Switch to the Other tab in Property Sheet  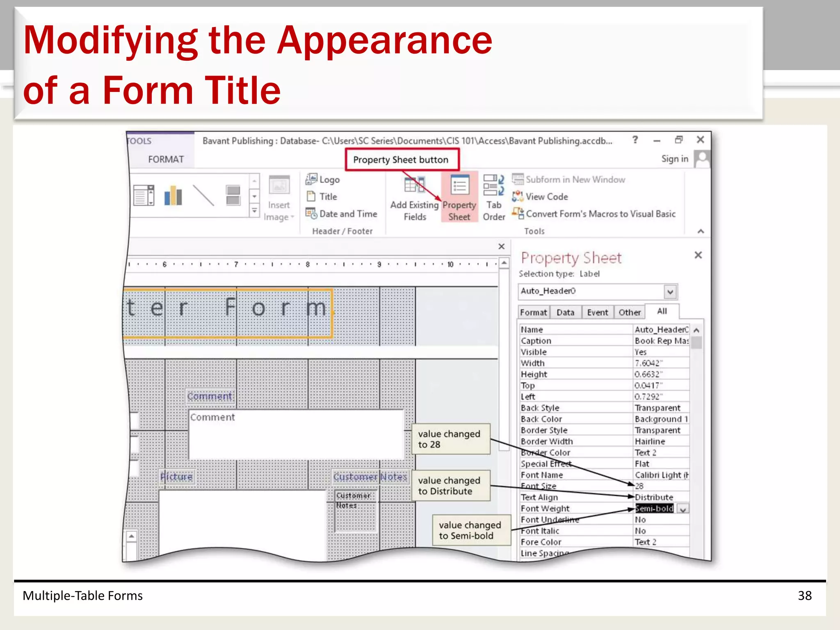point(630,313)
